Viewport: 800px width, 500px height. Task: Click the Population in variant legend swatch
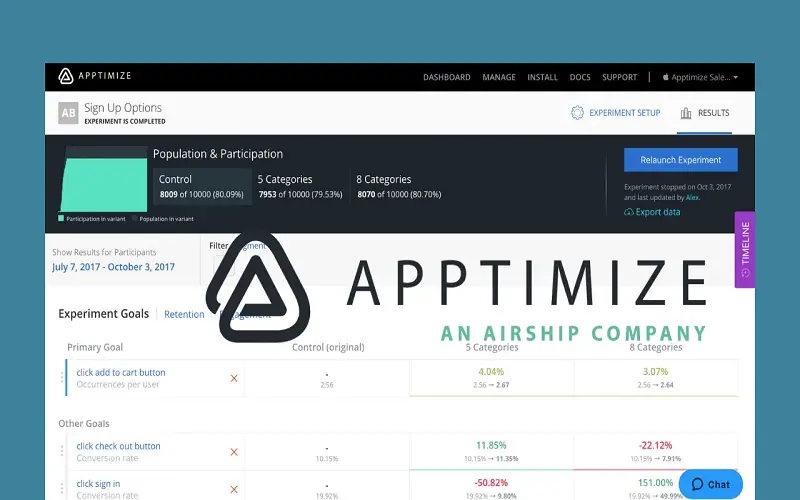tap(135, 218)
